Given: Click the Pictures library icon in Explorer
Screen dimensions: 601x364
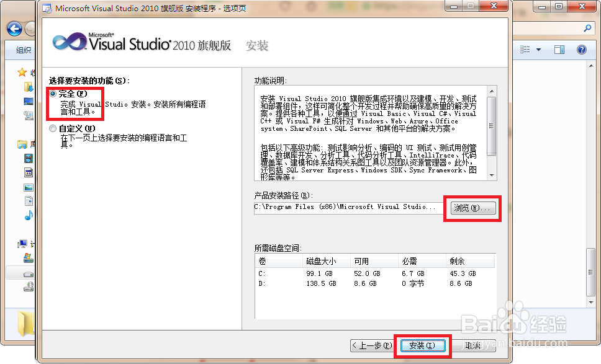Looking at the screenshot, I should 29,187.
